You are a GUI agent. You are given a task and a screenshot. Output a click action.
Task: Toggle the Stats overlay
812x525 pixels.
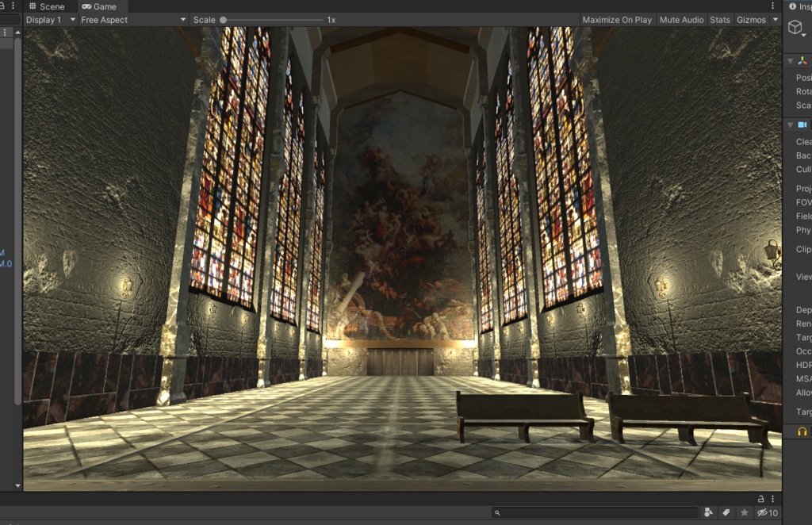[719, 20]
